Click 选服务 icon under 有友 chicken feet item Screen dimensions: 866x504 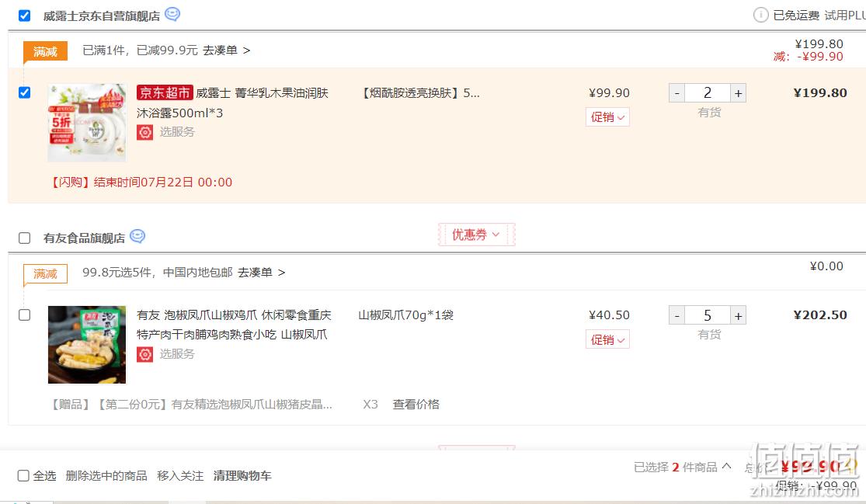click(x=144, y=354)
